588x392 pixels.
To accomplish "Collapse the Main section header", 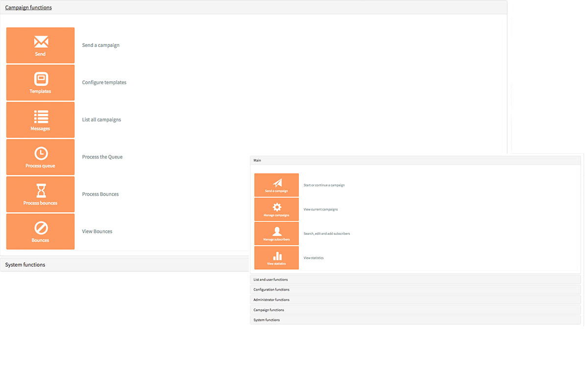I will point(415,161).
